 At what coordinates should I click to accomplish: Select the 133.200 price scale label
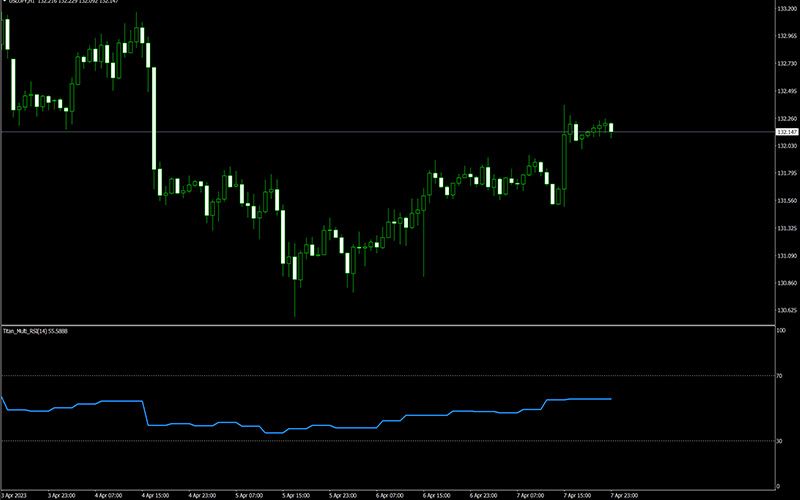click(x=787, y=9)
